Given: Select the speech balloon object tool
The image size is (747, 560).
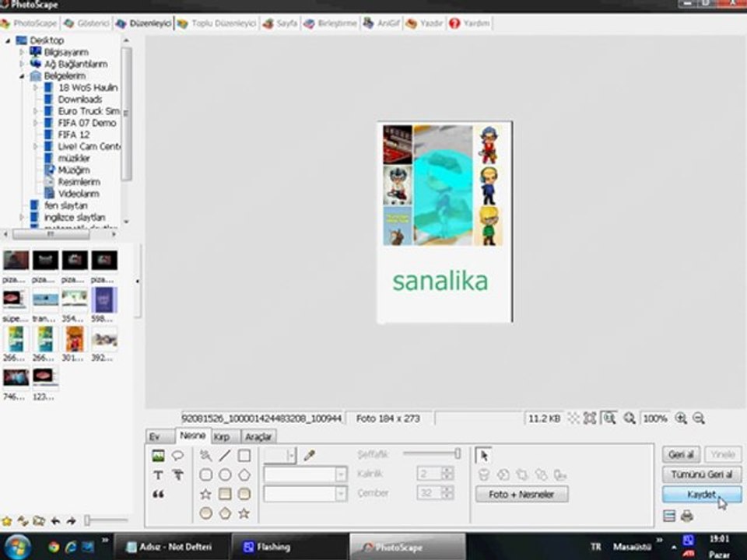Looking at the screenshot, I should (x=177, y=456).
